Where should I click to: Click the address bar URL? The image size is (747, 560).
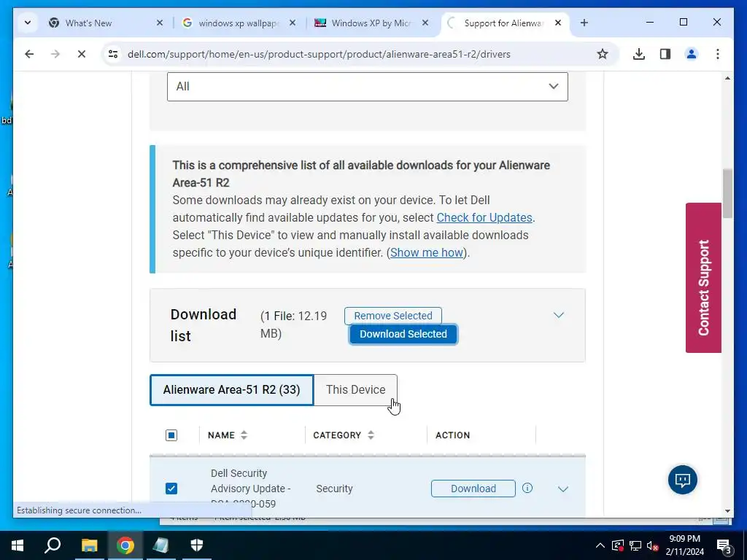319,54
